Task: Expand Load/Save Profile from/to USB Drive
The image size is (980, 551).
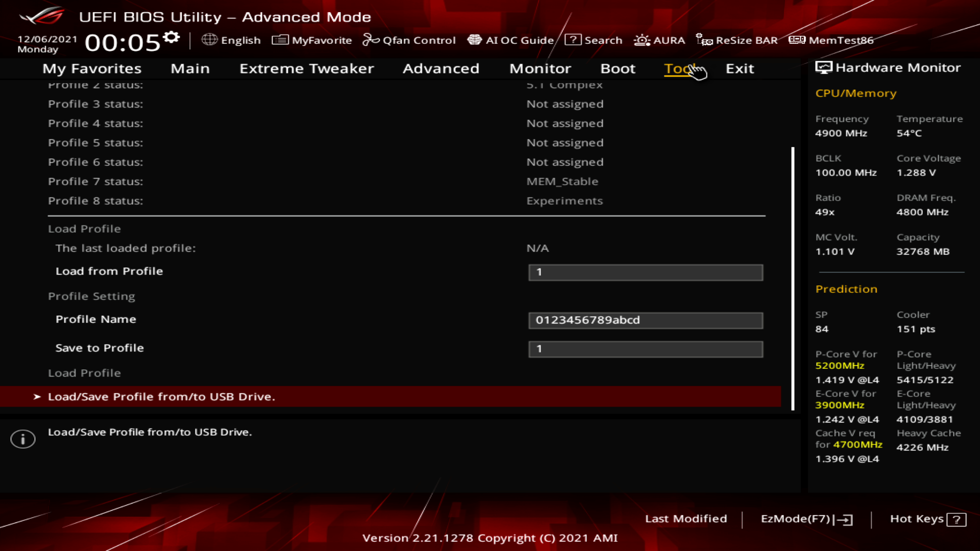Action: (161, 397)
